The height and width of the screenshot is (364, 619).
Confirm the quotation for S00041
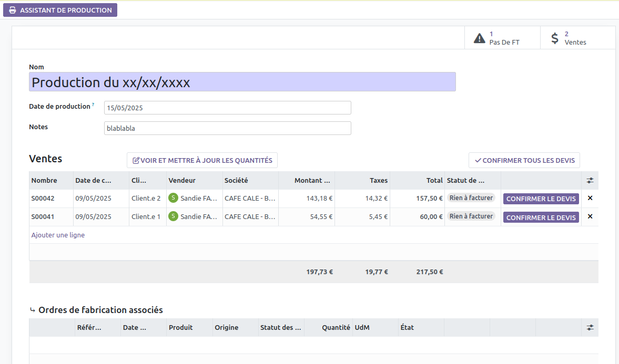click(541, 217)
